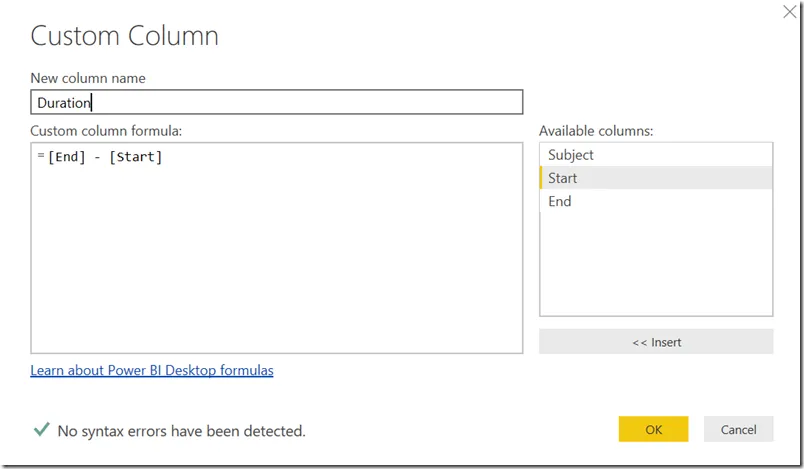Click inside the custom column formula box
The image size is (804, 469).
pos(276,260)
